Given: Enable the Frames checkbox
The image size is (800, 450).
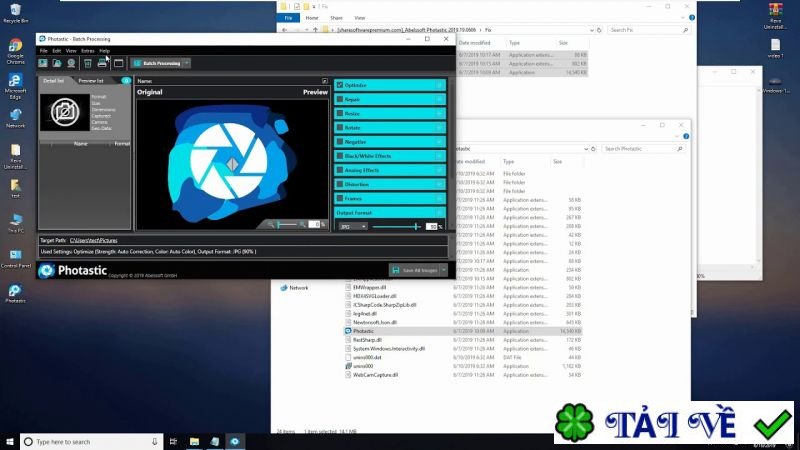Looking at the screenshot, I should [x=340, y=198].
